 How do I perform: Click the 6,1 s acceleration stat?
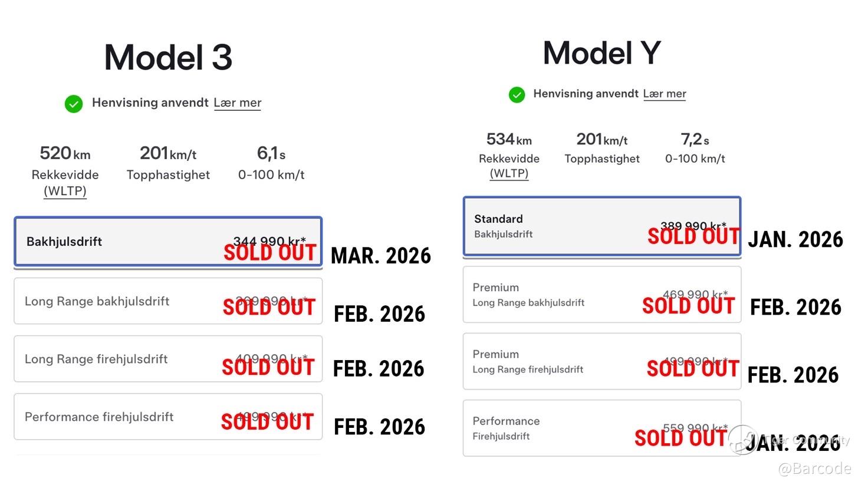(x=271, y=154)
